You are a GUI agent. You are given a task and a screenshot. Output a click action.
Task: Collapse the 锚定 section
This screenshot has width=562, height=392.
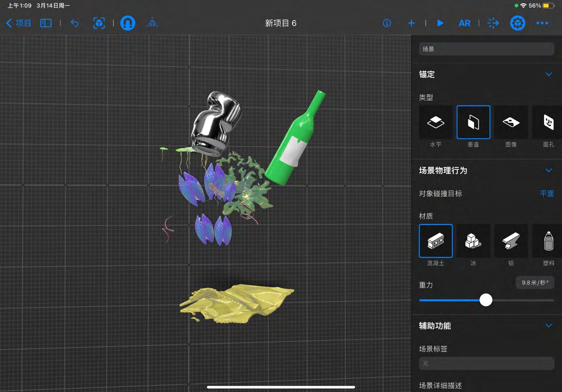click(x=549, y=74)
